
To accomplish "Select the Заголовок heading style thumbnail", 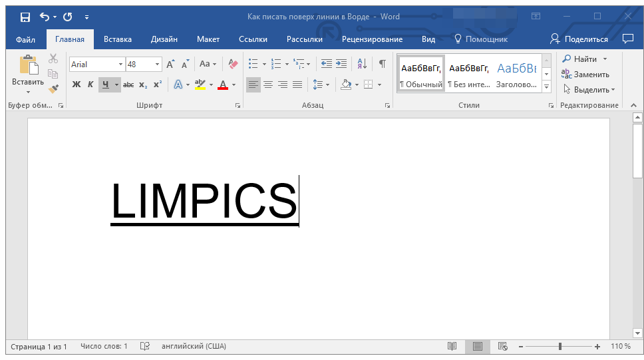I will pos(517,73).
